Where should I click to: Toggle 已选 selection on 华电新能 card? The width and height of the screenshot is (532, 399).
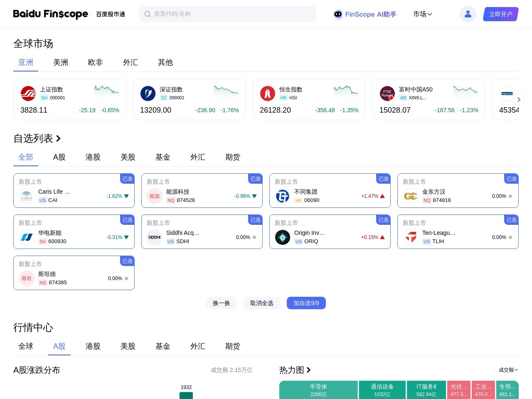[x=128, y=220]
